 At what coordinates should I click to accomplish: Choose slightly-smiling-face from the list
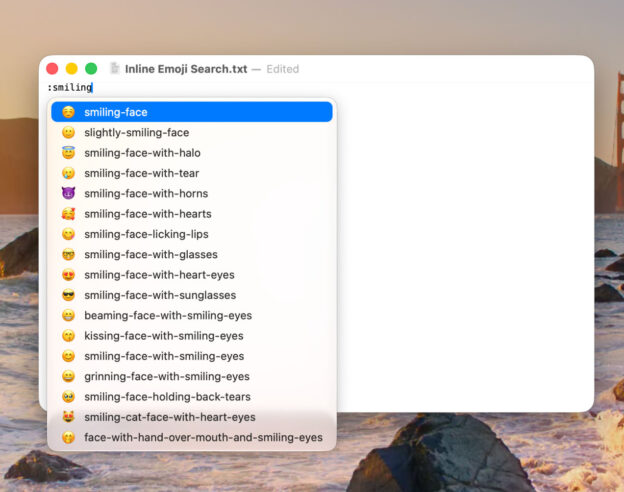192,133
